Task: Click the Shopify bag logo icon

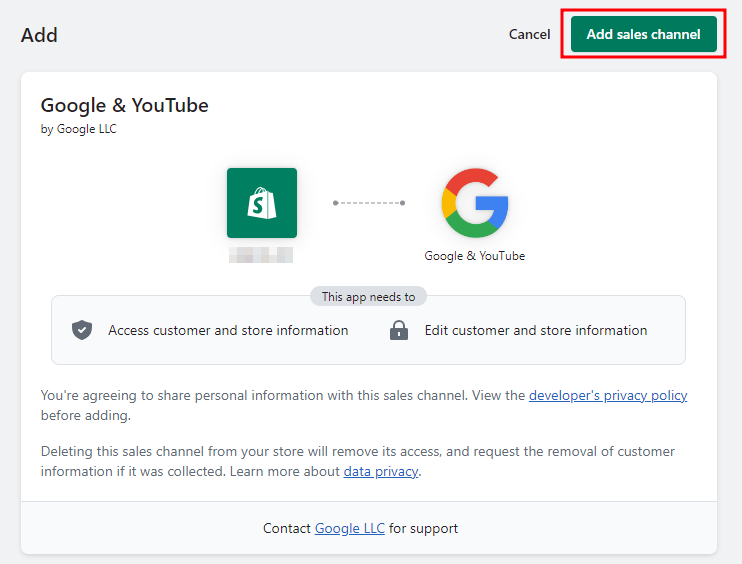Action: [x=262, y=203]
